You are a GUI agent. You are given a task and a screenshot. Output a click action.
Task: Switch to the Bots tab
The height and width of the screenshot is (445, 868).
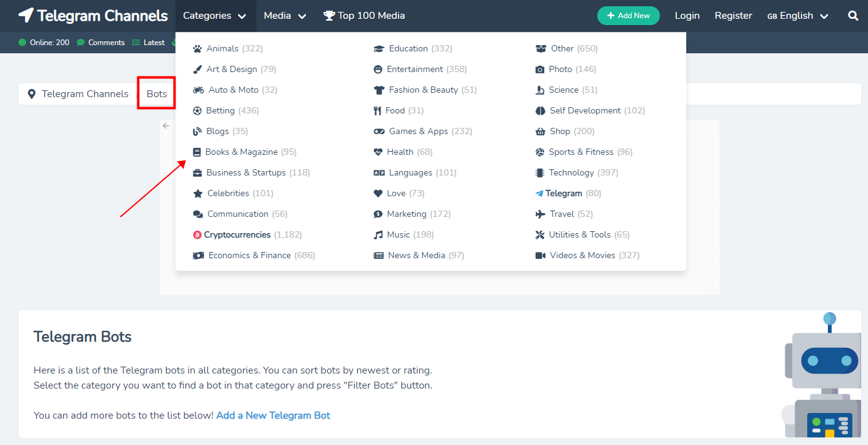click(x=156, y=93)
